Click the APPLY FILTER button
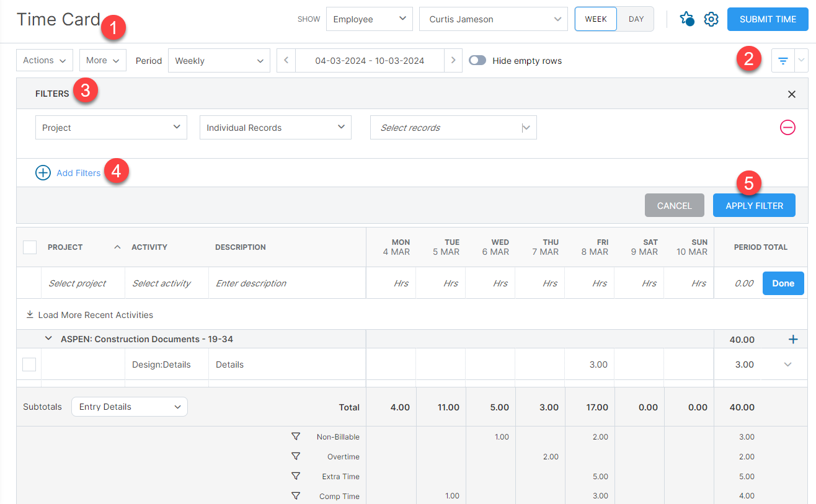Viewport: 816px width, 504px height. tap(754, 206)
